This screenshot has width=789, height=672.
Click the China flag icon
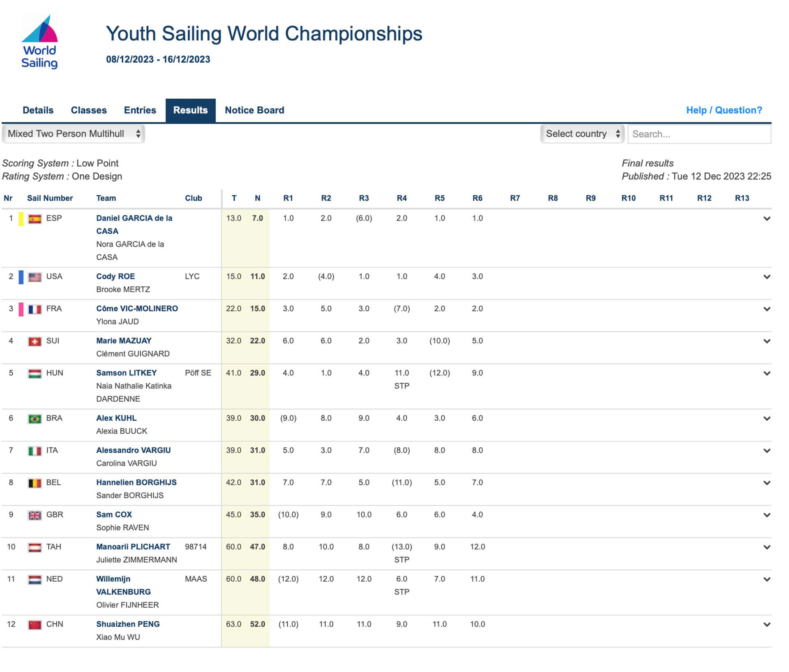[35, 625]
